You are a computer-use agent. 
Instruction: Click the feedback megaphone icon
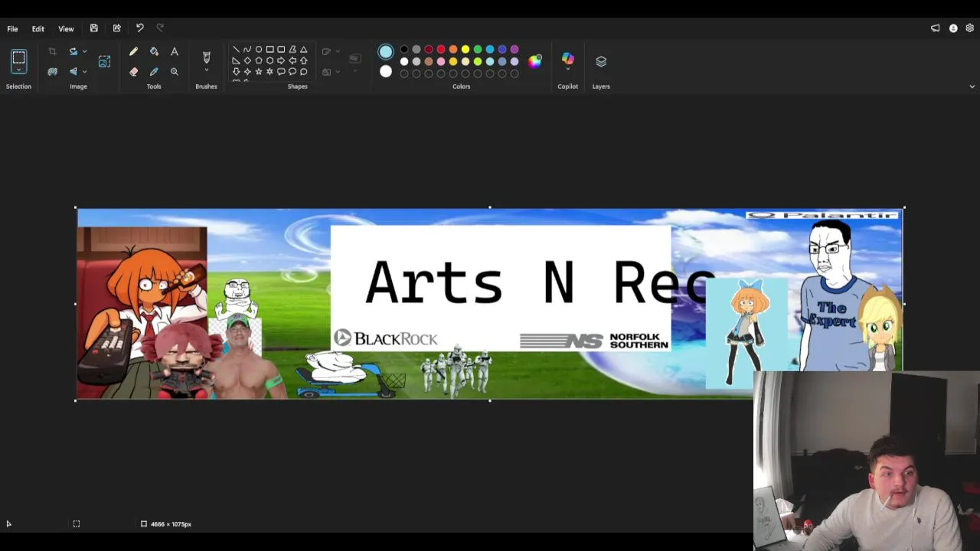tap(935, 28)
